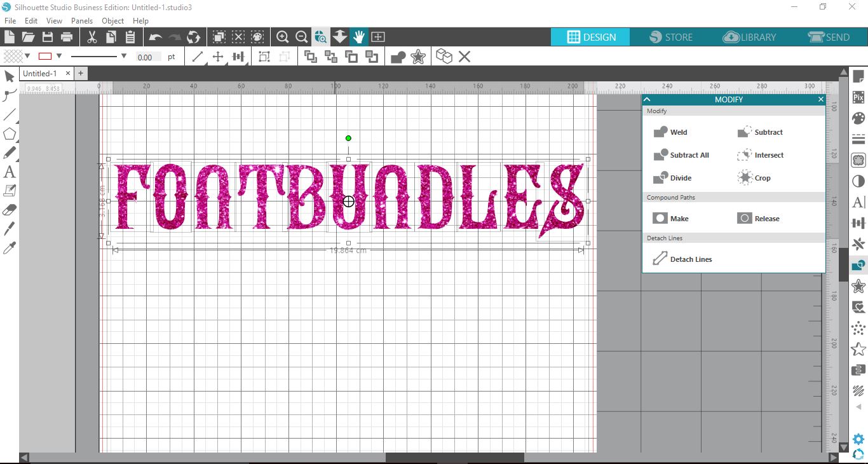Select the Eyedropper tool

click(x=10, y=248)
